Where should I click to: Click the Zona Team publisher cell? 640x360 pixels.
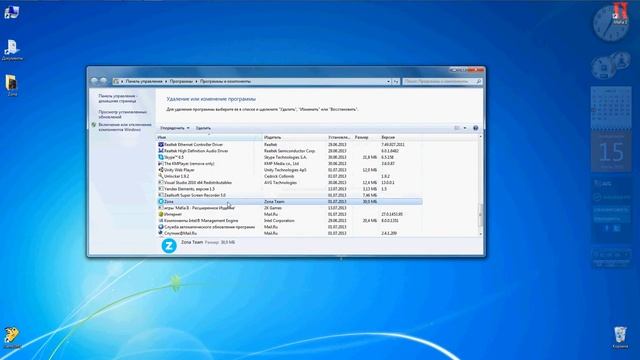pos(274,202)
